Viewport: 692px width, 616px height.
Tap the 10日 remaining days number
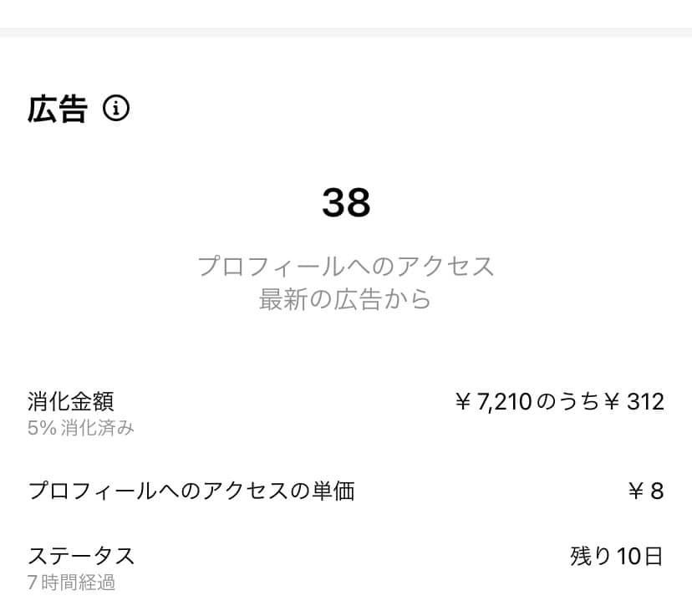coord(640,556)
